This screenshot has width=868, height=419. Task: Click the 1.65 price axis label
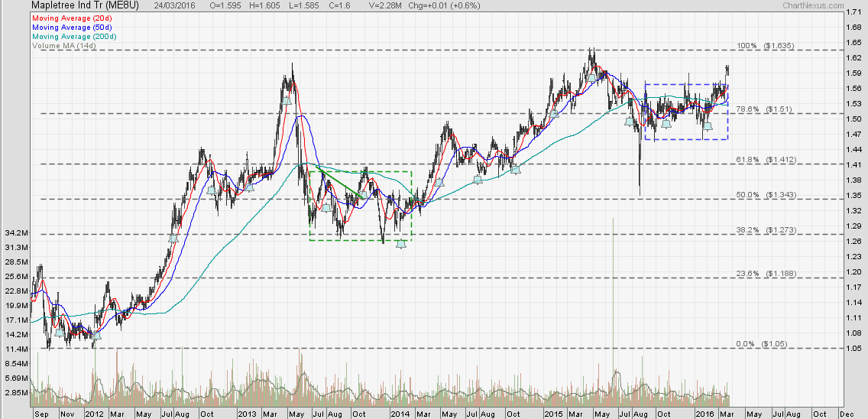(x=854, y=43)
